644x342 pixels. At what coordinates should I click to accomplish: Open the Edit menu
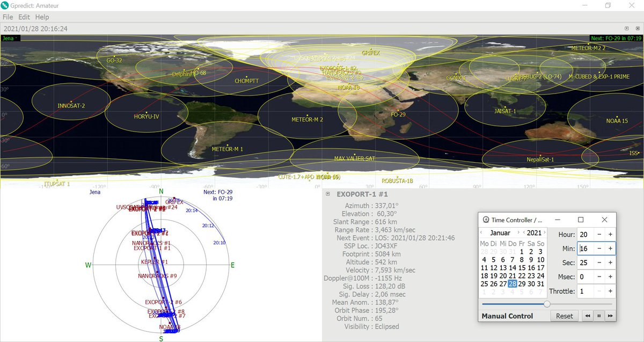coord(24,17)
